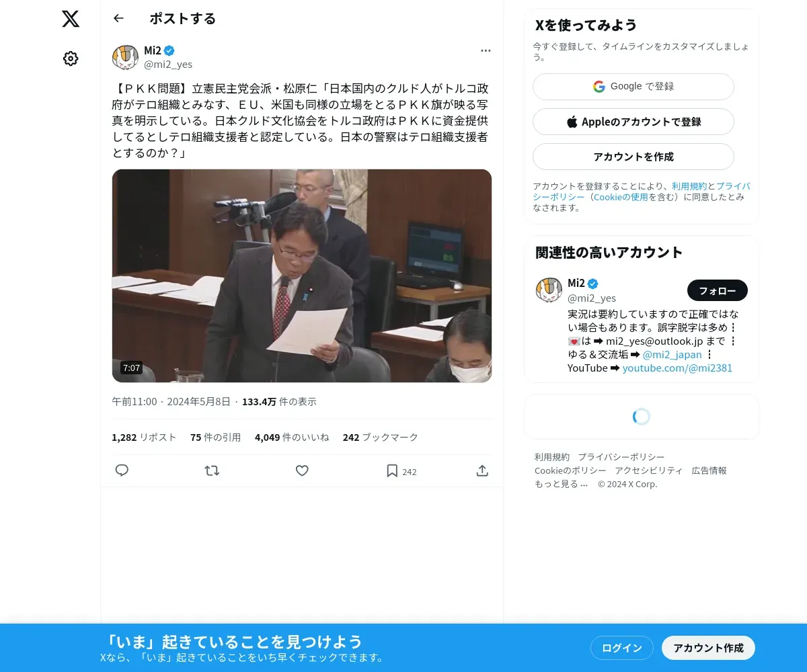
Task: Open youtube.com/@mi2381 link
Action: (x=677, y=368)
